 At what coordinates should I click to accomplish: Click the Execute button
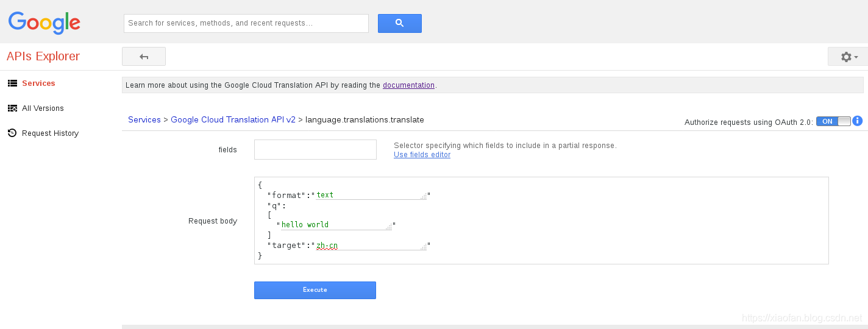tap(315, 290)
